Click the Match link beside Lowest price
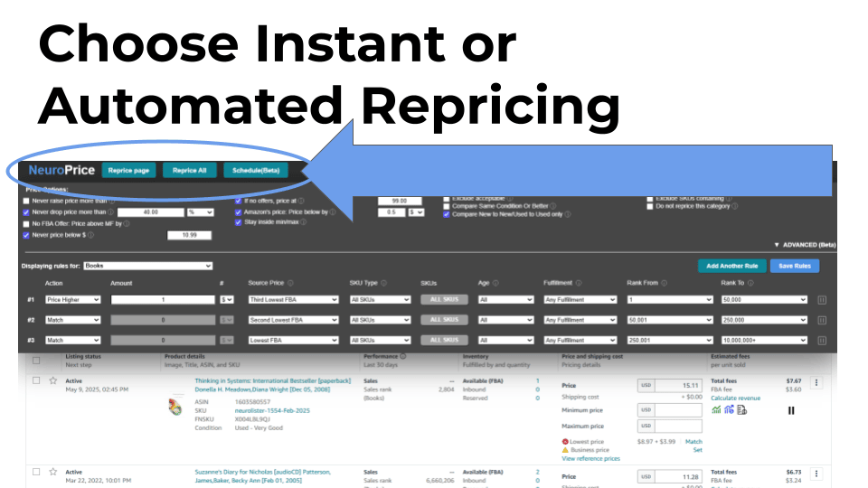The height and width of the screenshot is (488, 868). (x=693, y=442)
